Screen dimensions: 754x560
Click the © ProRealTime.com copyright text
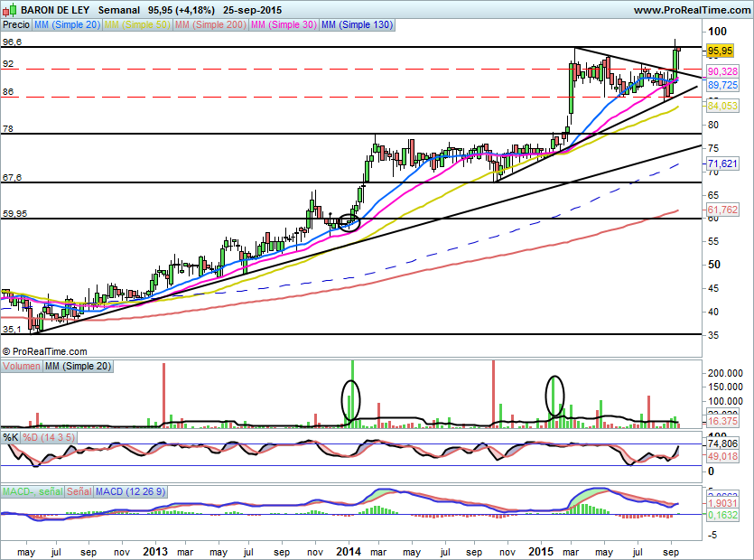[45, 351]
